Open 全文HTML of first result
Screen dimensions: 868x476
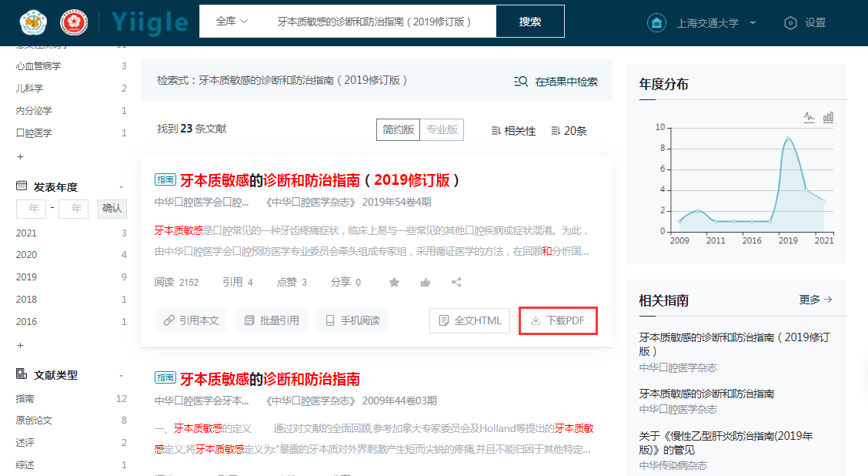pyautogui.click(x=469, y=320)
